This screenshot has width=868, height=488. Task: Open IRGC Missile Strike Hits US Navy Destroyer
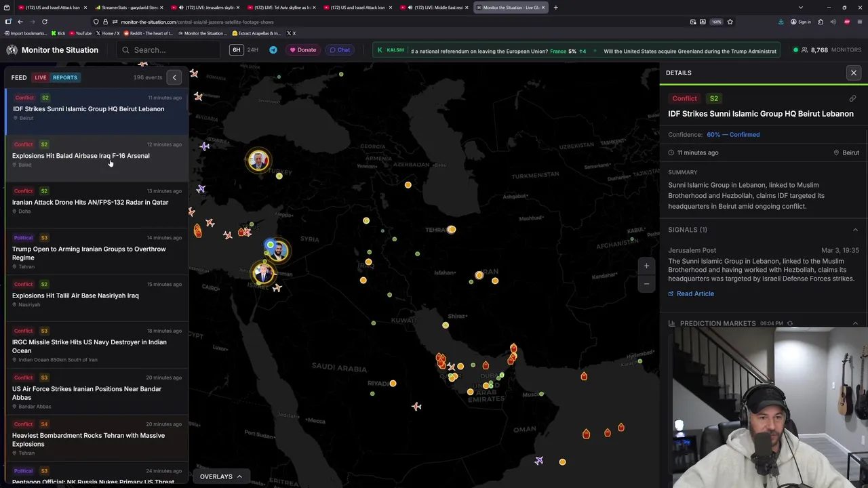pyautogui.click(x=96, y=345)
